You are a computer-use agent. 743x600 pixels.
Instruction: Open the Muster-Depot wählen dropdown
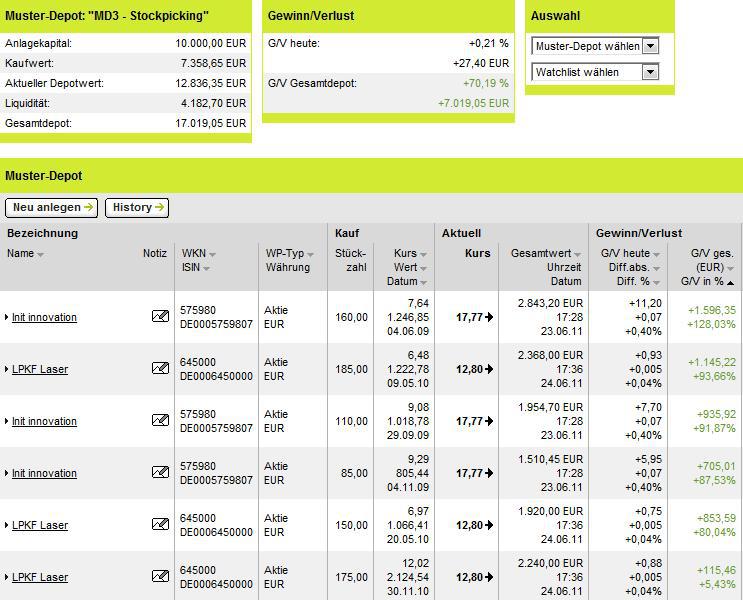pos(651,46)
